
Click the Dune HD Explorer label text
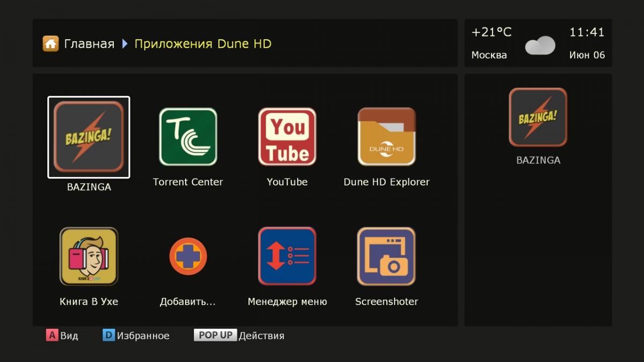point(386,182)
